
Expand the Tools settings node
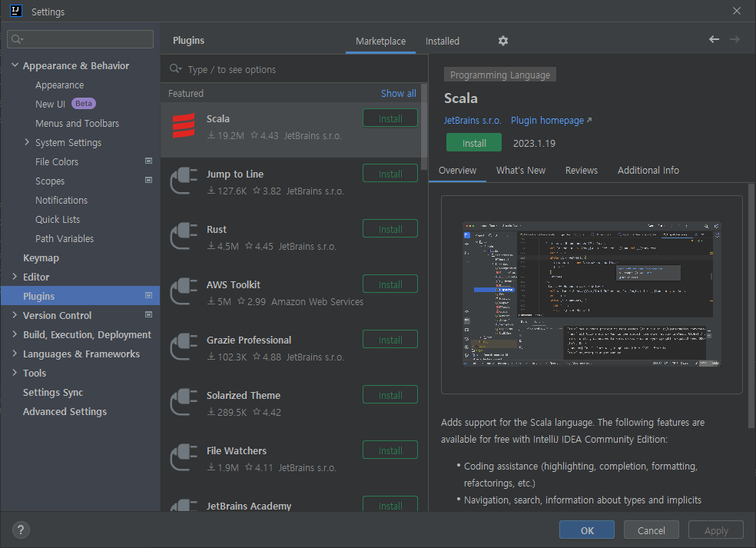[x=15, y=373]
